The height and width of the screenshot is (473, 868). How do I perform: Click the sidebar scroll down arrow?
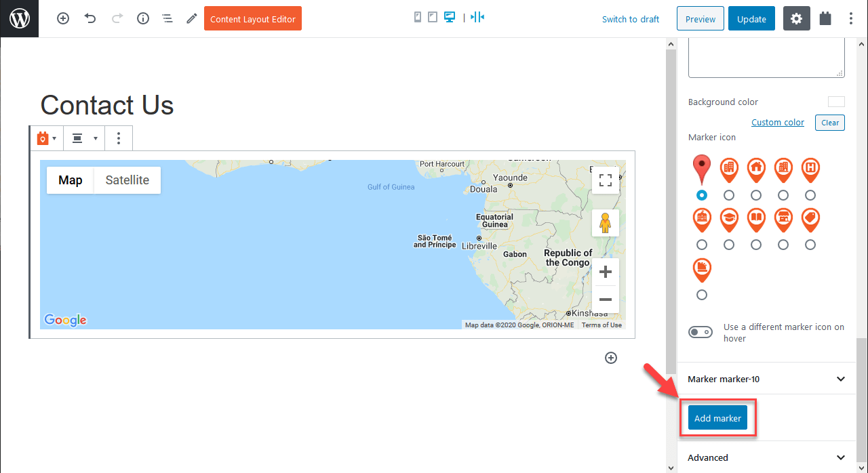[x=862, y=467]
